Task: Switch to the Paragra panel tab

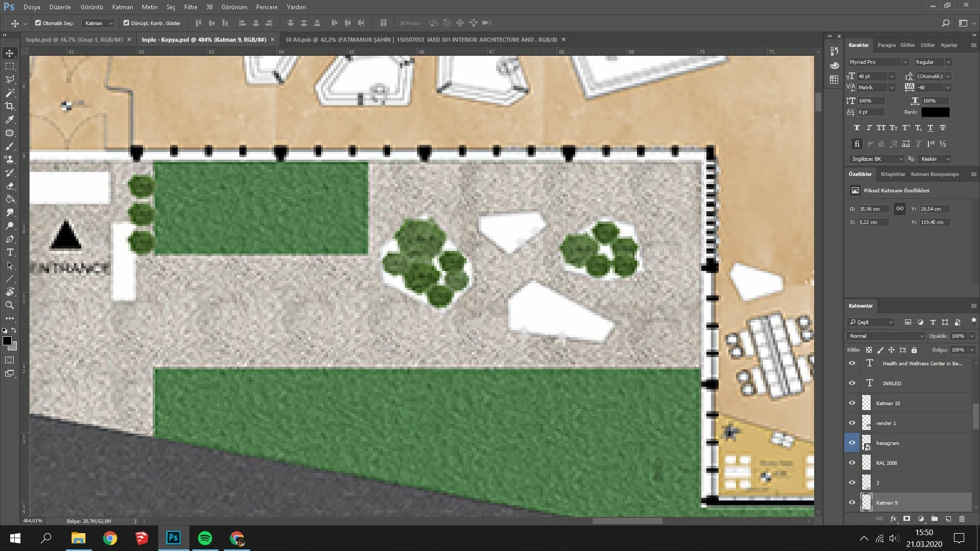Action: point(886,45)
